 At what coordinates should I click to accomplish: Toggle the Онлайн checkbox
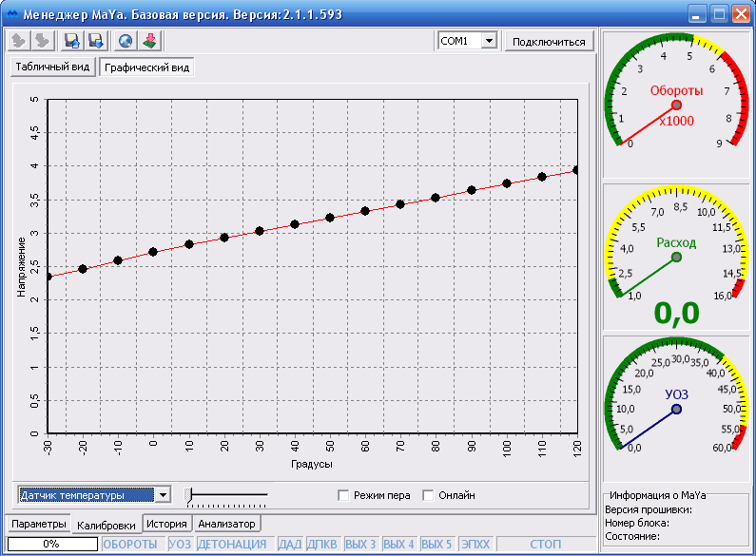[x=428, y=495]
